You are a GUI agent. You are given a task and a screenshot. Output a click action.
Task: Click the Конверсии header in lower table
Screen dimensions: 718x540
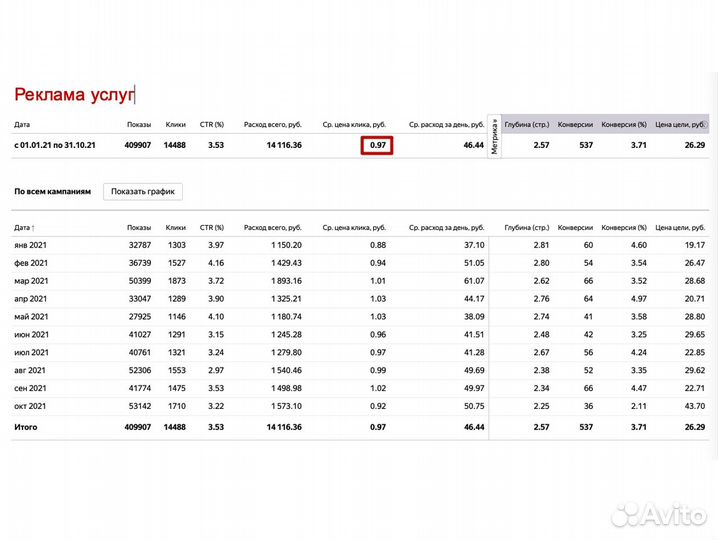[x=575, y=228]
